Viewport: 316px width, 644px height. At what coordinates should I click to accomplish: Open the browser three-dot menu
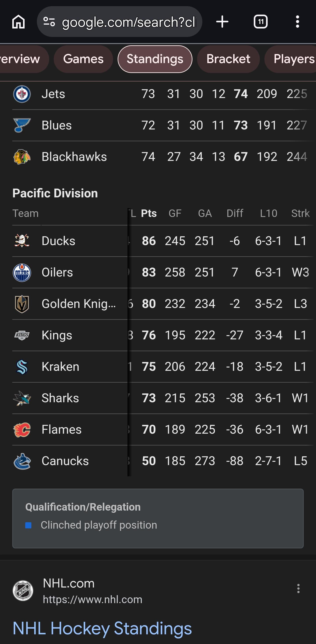[x=297, y=22]
